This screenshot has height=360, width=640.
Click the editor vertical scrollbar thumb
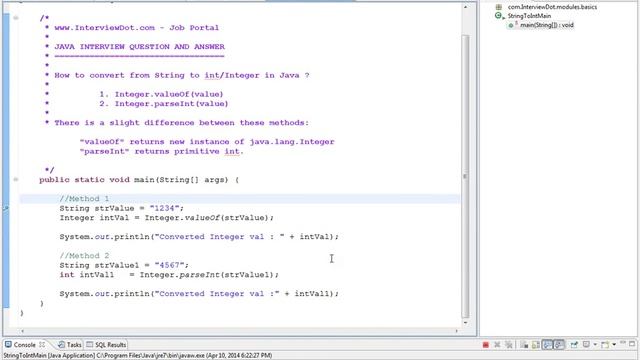(x=465, y=176)
